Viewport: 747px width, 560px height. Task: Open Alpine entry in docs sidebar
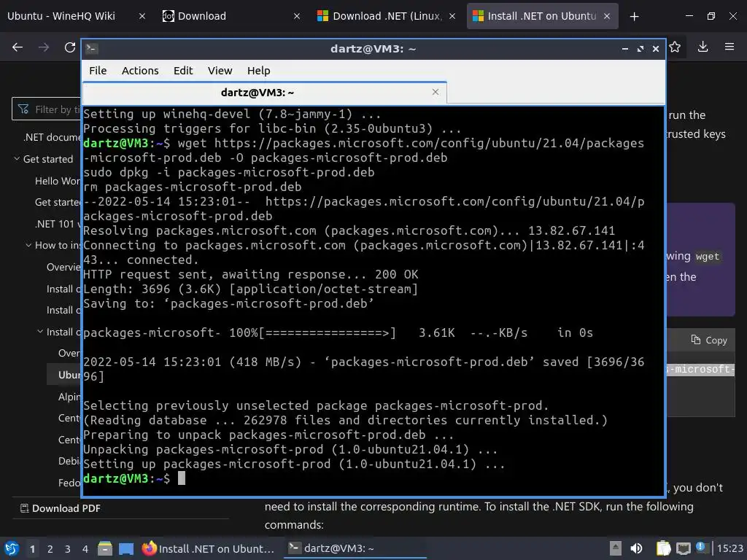pos(69,397)
